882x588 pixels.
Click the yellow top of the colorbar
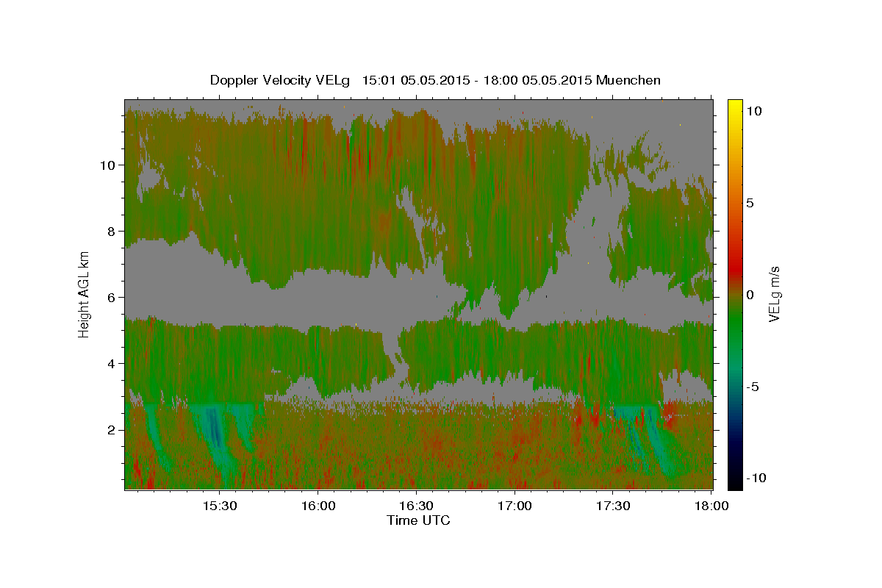pyautogui.click(x=734, y=107)
